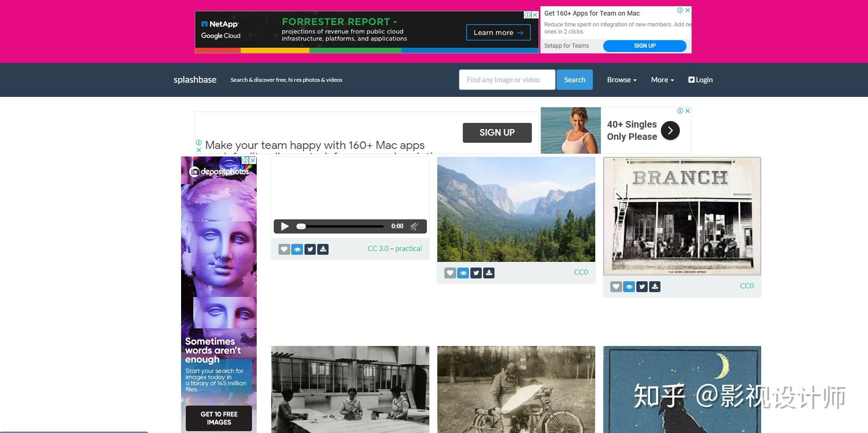868x433 pixels.
Task: Click the heart icon under the video card
Action: (284, 249)
